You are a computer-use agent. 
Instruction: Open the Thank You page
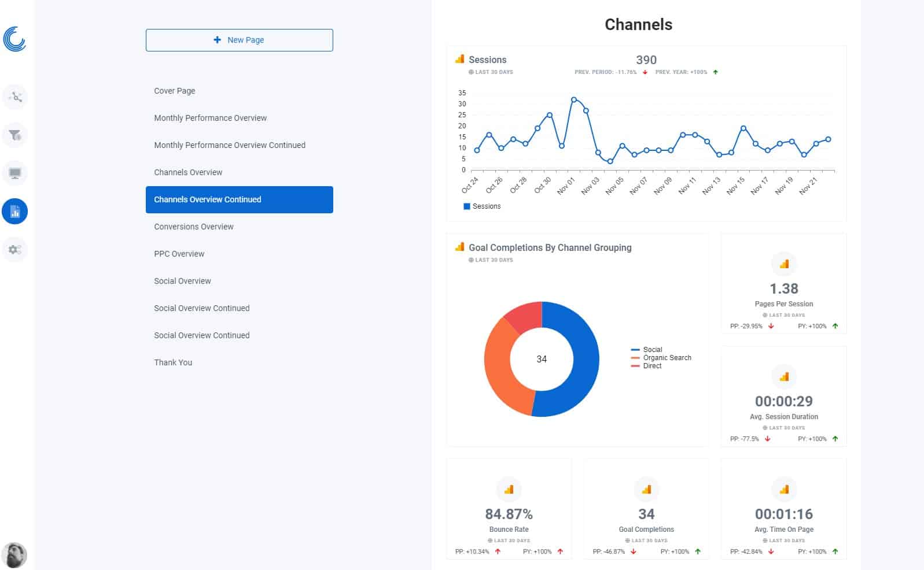click(x=173, y=362)
